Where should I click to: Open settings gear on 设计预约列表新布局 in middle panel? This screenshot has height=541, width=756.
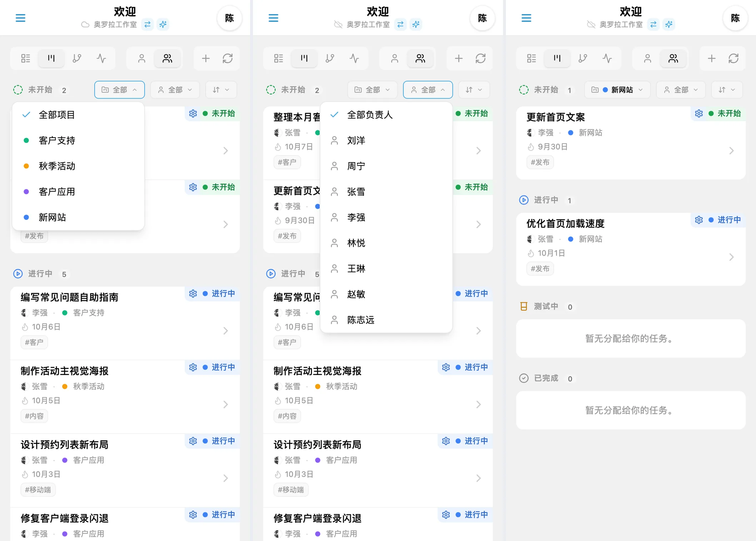point(446,441)
